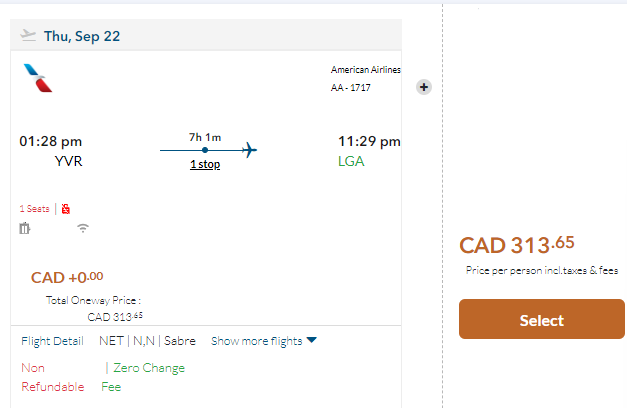The image size is (627, 408).
Task: Click the stop dot on the route line
Action: coord(205,150)
